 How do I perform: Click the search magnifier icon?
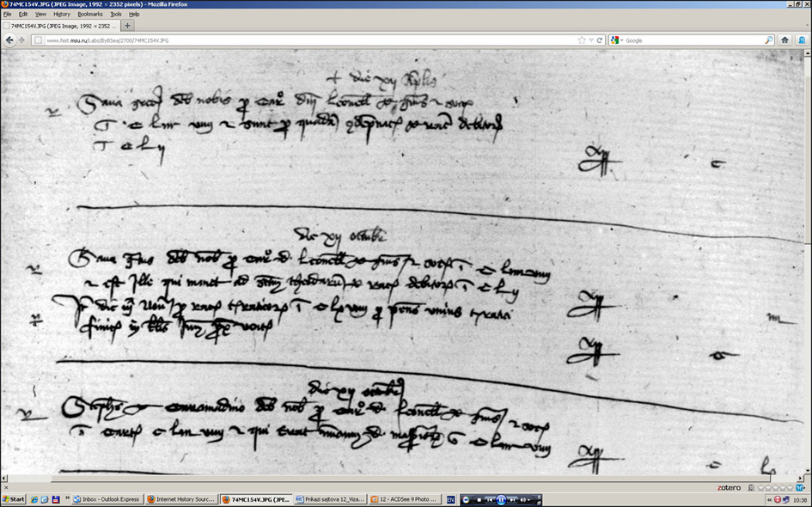point(769,40)
